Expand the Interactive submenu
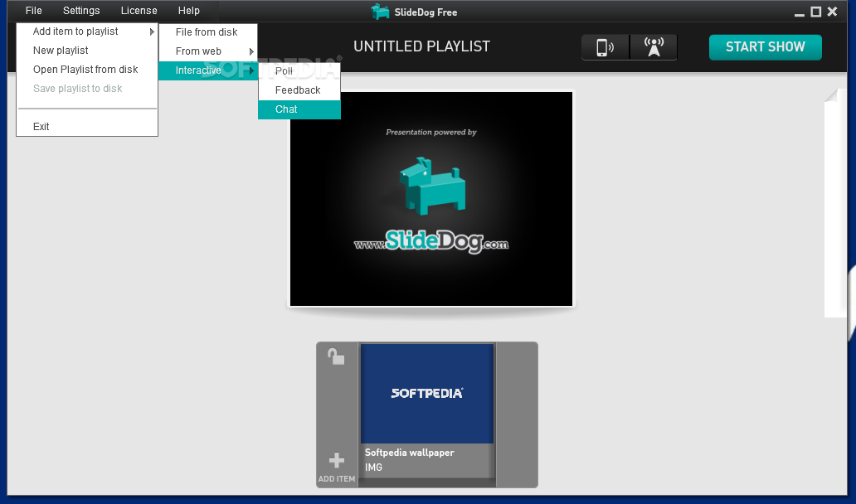Screen dimensions: 856x504 click(208, 70)
